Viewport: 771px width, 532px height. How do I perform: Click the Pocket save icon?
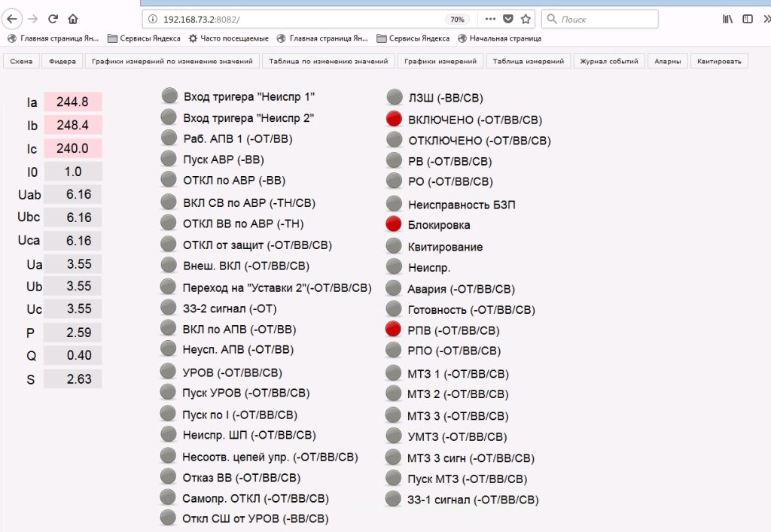tap(508, 19)
